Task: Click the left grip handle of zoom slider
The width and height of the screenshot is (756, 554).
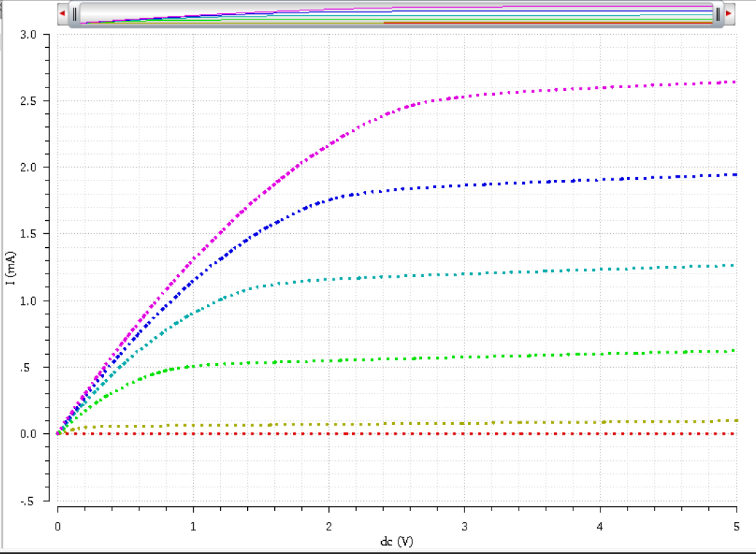Action: 75,14
